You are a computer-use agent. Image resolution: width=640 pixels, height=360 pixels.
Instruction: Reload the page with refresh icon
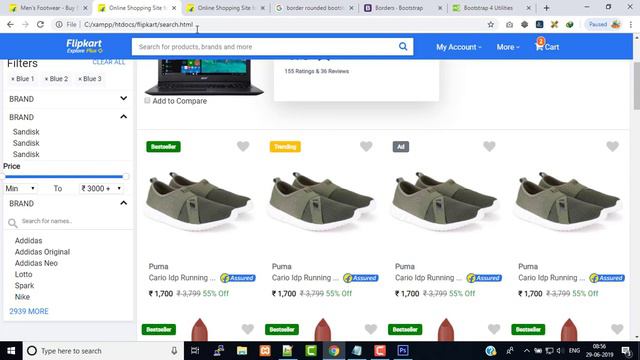click(x=40, y=24)
